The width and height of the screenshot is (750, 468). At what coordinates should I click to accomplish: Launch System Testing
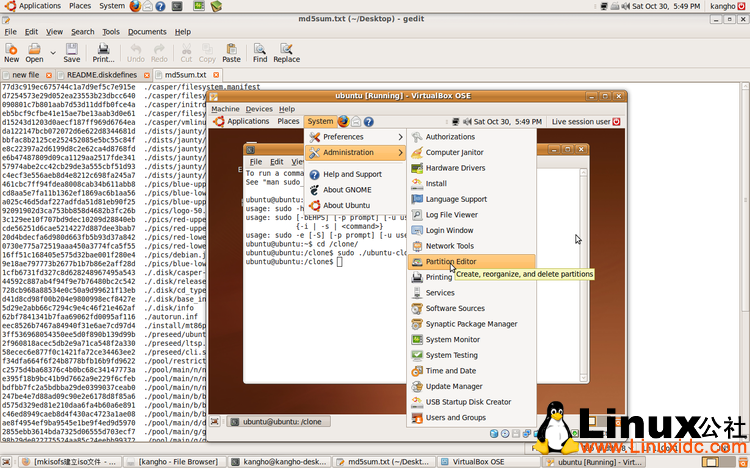pyautogui.click(x=472, y=355)
